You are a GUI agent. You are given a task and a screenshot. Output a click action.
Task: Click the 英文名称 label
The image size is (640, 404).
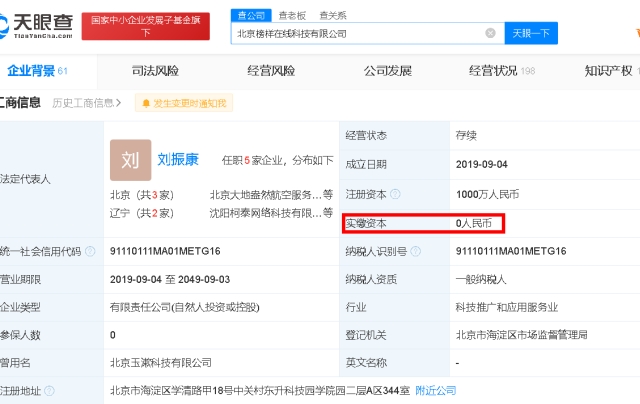[366, 363]
